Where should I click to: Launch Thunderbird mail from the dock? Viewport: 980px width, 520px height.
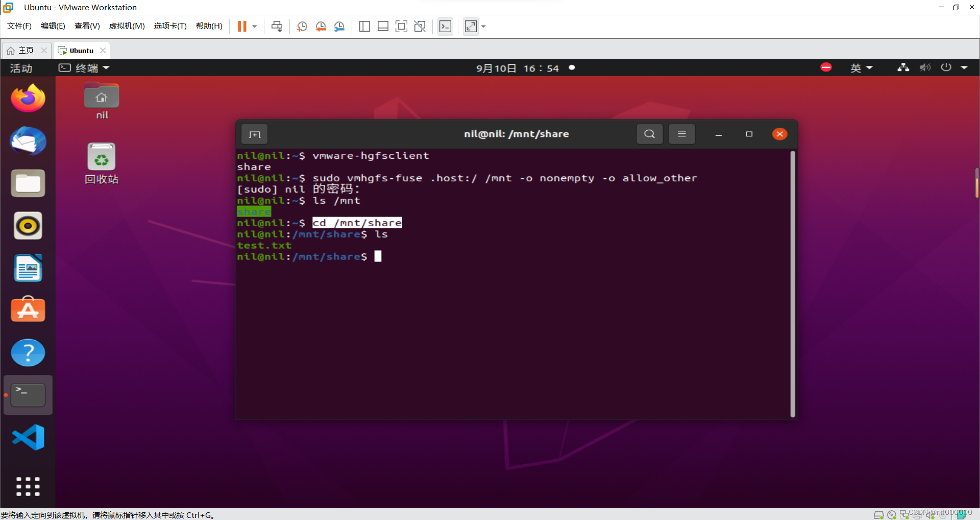pyautogui.click(x=28, y=140)
